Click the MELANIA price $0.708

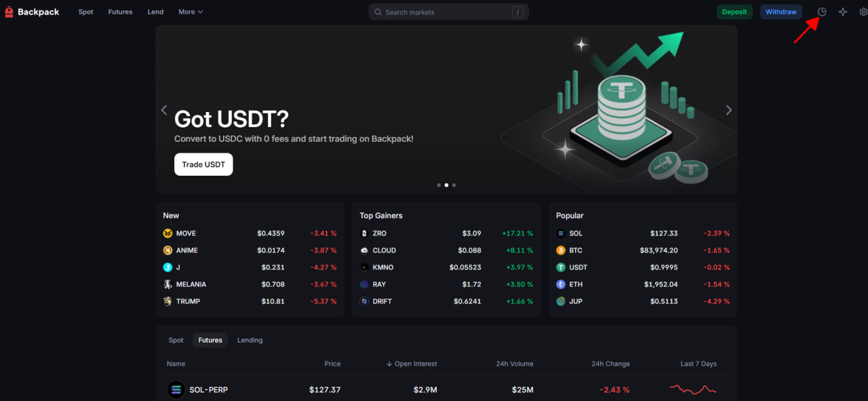273,284
